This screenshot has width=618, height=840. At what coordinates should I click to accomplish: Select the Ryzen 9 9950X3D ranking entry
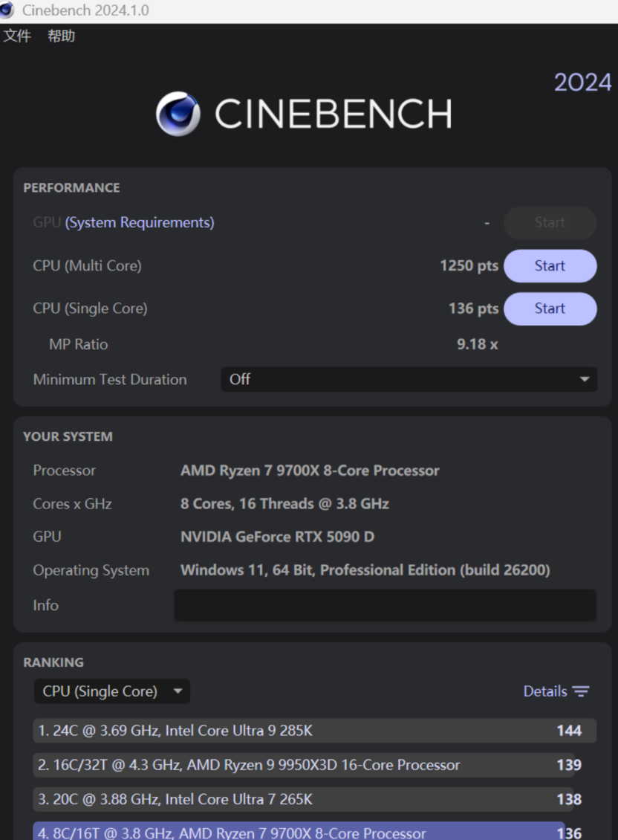tap(297, 765)
